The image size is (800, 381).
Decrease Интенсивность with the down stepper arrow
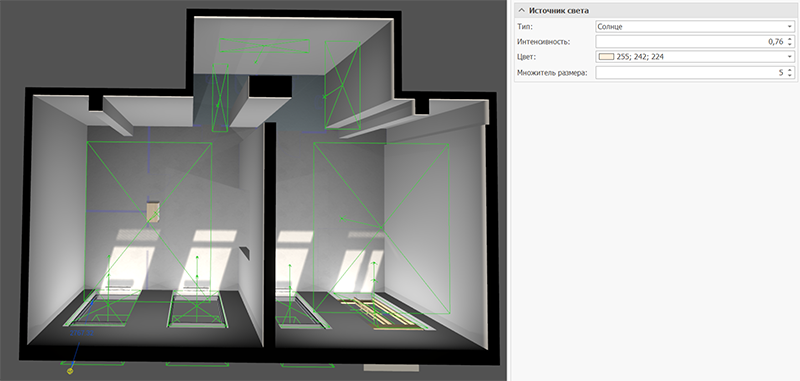click(790, 45)
